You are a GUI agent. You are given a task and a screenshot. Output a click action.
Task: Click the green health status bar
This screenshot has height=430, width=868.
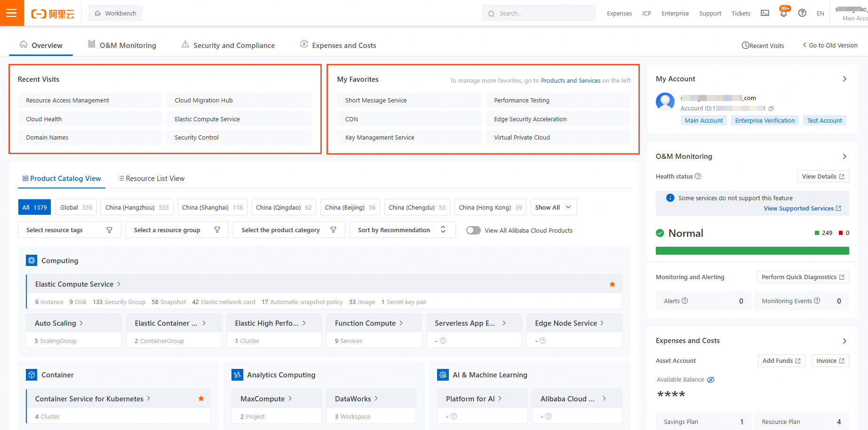(x=752, y=250)
